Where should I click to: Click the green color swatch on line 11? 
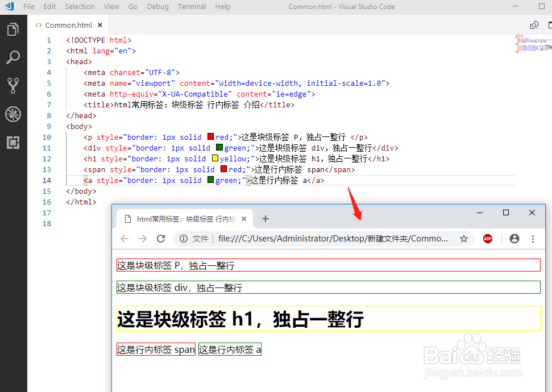(220, 147)
